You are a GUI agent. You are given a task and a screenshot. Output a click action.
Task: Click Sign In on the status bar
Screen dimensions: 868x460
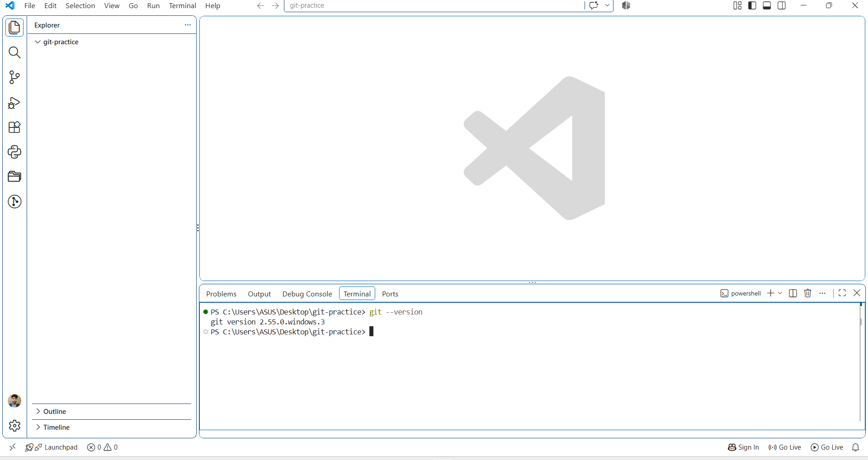pos(743,447)
